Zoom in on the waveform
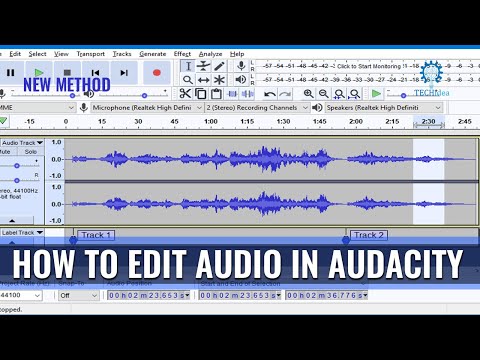480x360 pixels. tap(309, 94)
